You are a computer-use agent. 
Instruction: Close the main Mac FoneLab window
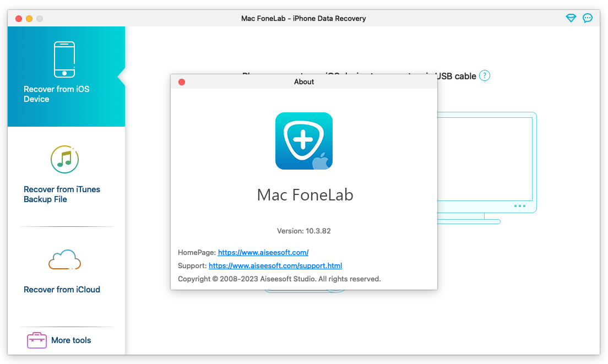click(x=19, y=19)
